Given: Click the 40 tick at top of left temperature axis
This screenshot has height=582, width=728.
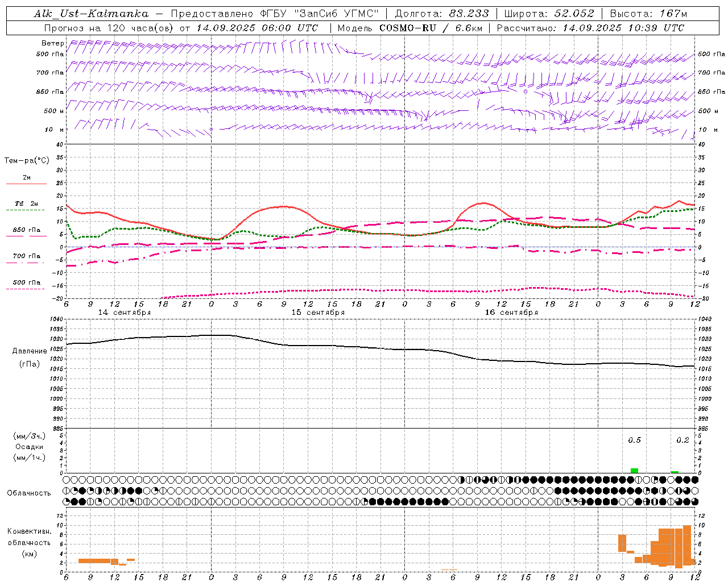Looking at the screenshot, I should coord(60,145).
